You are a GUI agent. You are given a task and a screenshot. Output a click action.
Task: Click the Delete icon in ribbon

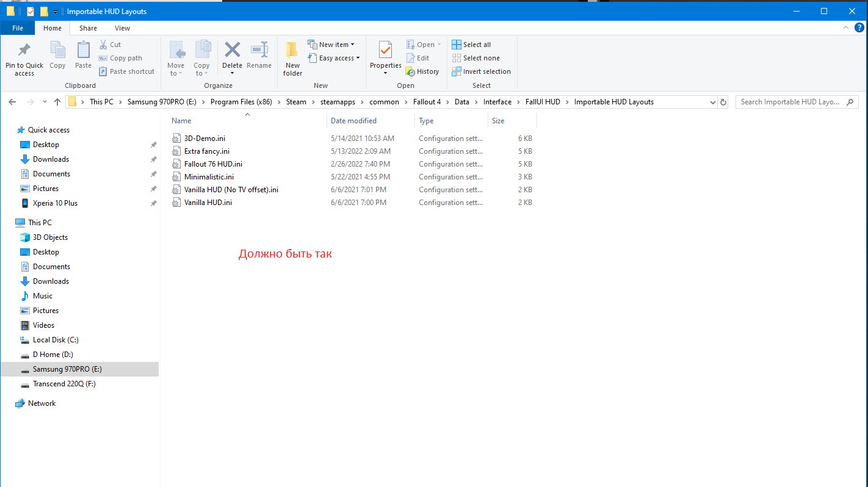coord(232,50)
